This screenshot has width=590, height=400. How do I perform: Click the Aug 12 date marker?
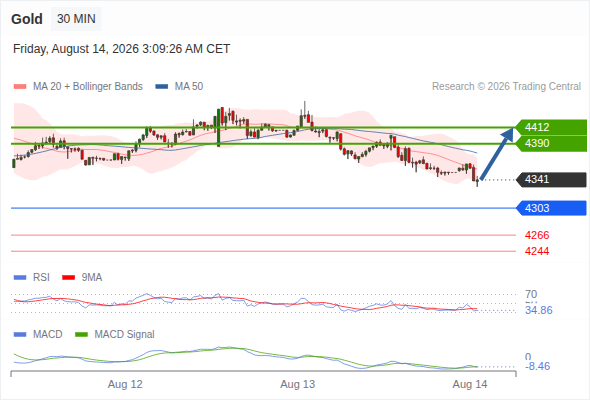pos(125,384)
